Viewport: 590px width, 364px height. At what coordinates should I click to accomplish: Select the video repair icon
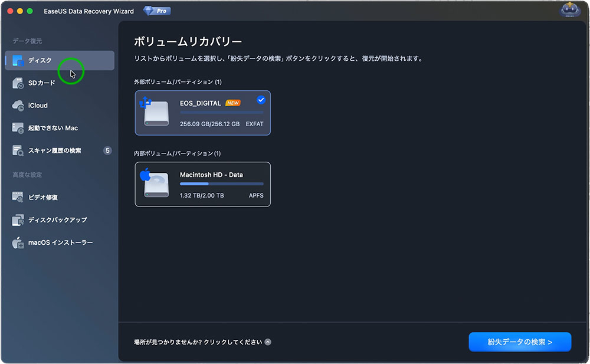[x=18, y=198]
